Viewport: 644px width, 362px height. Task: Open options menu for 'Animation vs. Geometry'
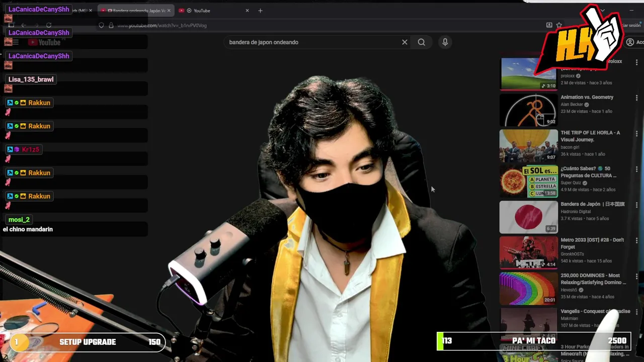(x=636, y=98)
